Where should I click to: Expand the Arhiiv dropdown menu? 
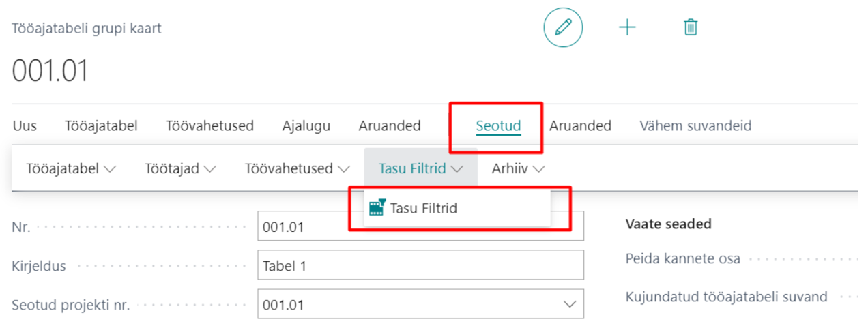point(518,168)
